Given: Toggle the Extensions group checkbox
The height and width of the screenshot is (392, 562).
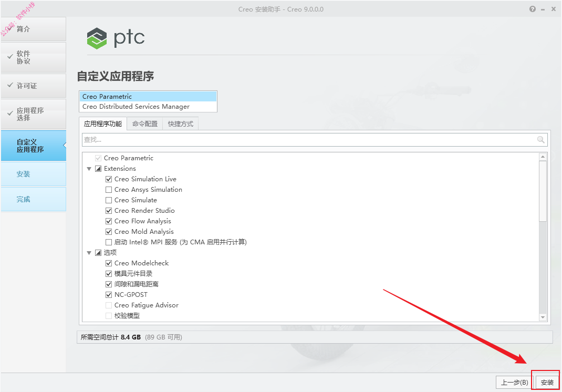Looking at the screenshot, I should [98, 169].
